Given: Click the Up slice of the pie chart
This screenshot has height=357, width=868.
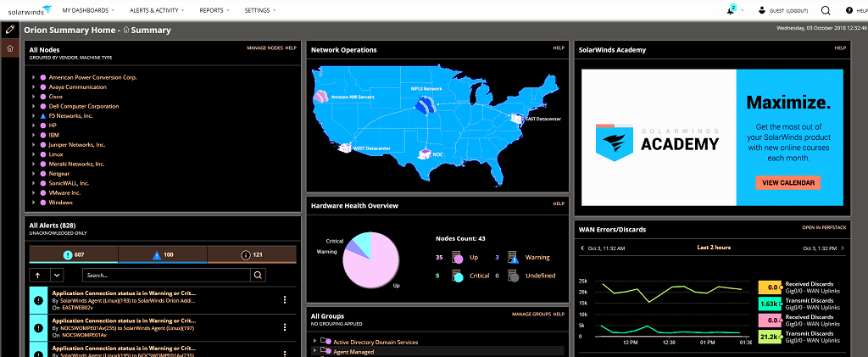Looking at the screenshot, I should pyautogui.click(x=376, y=265).
